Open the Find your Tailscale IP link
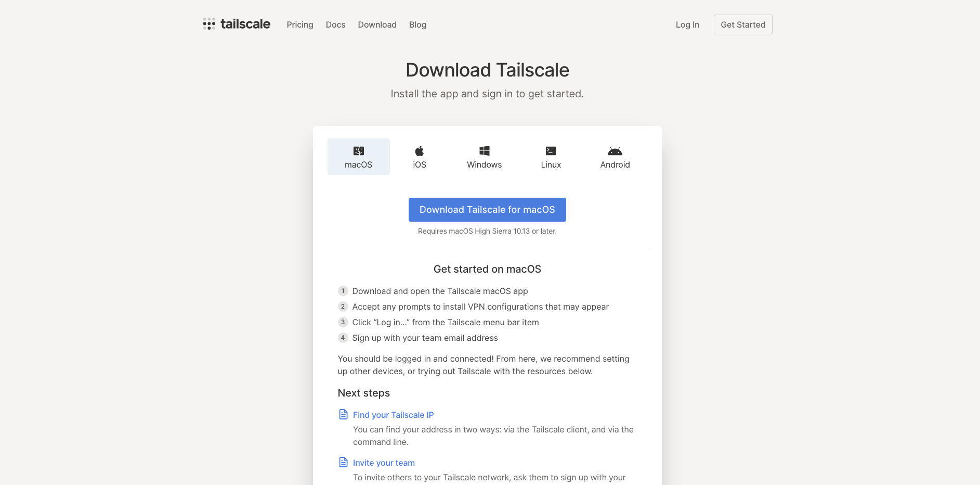 click(x=393, y=415)
